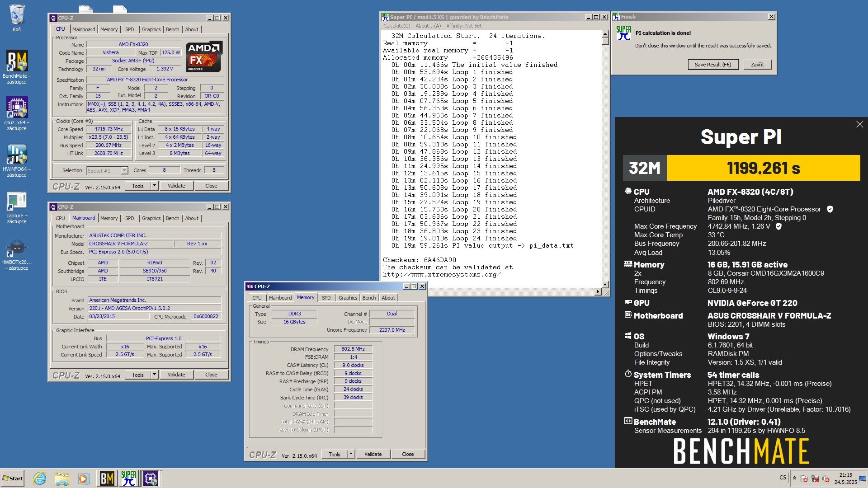
Task: Open the Mainboard tab in top CPU-Z window
Action: (84, 29)
